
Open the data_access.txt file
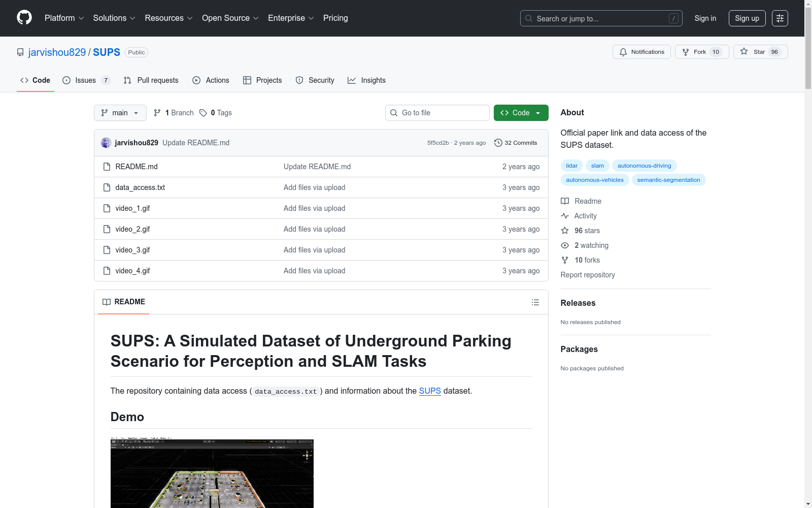pos(140,187)
